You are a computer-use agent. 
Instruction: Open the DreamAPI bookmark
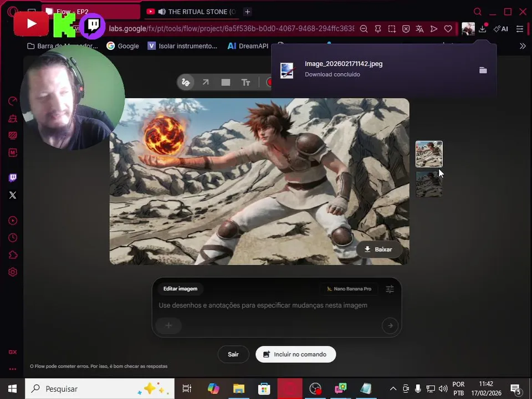click(248, 46)
